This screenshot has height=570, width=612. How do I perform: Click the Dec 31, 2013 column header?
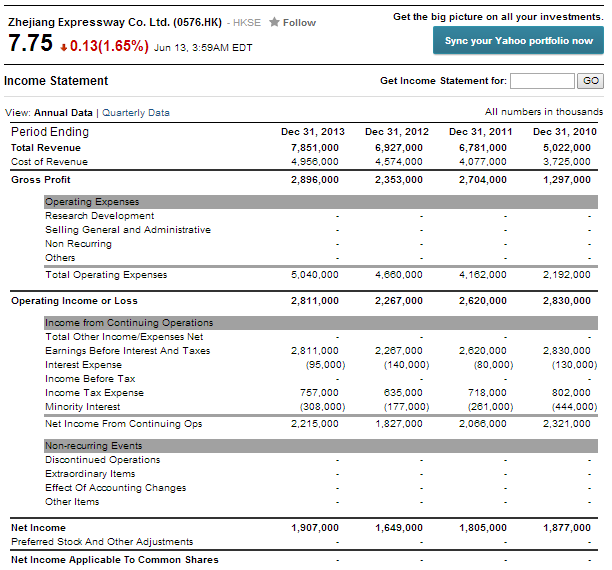click(x=313, y=132)
